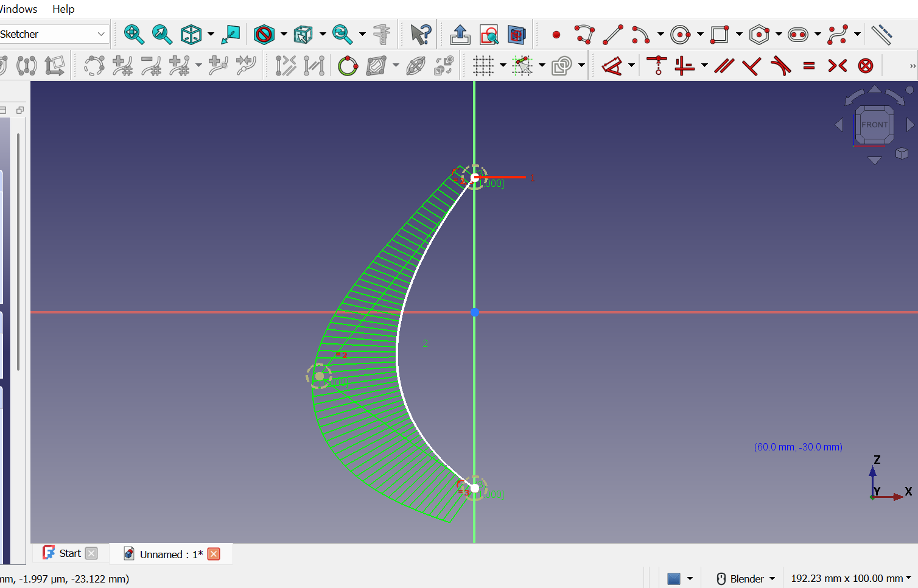Expand the Polygon tool dropdown arrow
918x588 pixels.
pyautogui.click(x=779, y=34)
